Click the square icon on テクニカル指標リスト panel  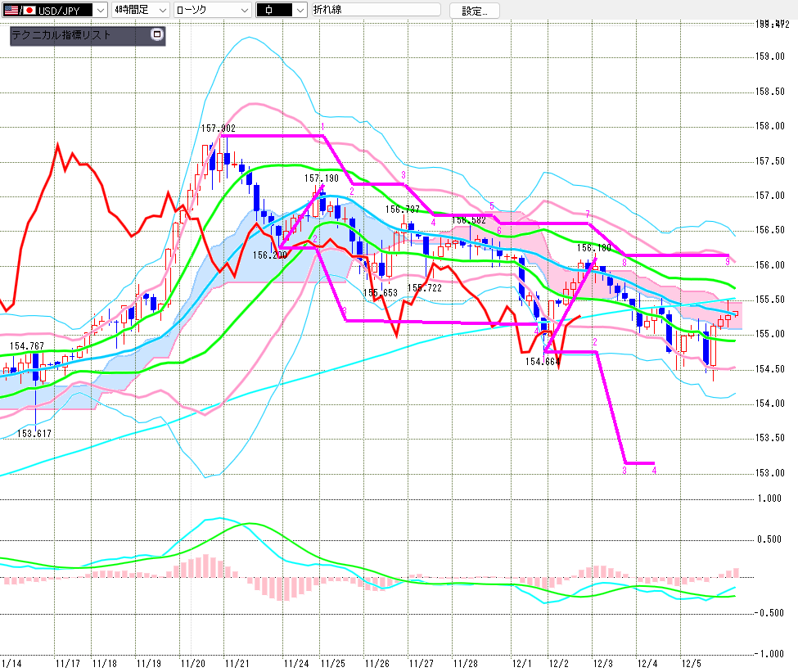(x=157, y=35)
